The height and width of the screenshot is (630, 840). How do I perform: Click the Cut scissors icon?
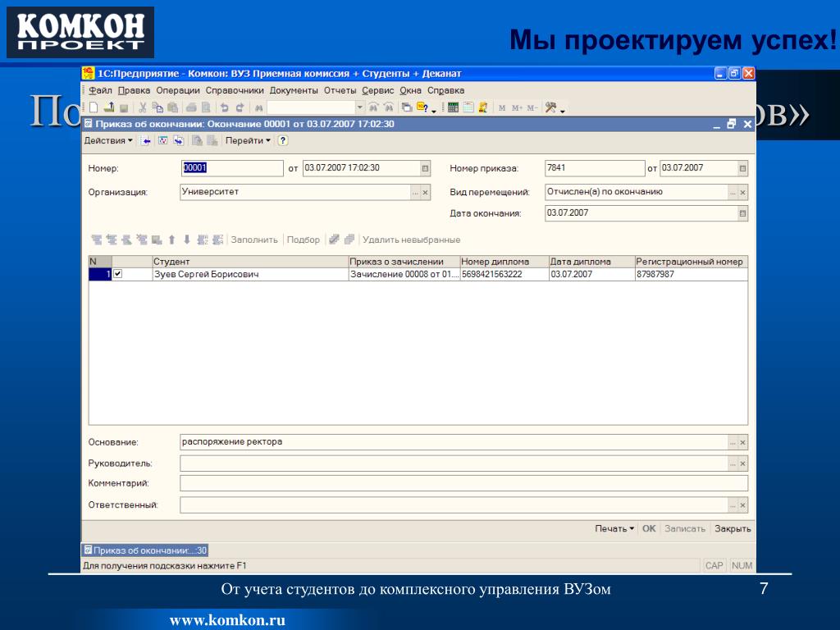(x=142, y=107)
